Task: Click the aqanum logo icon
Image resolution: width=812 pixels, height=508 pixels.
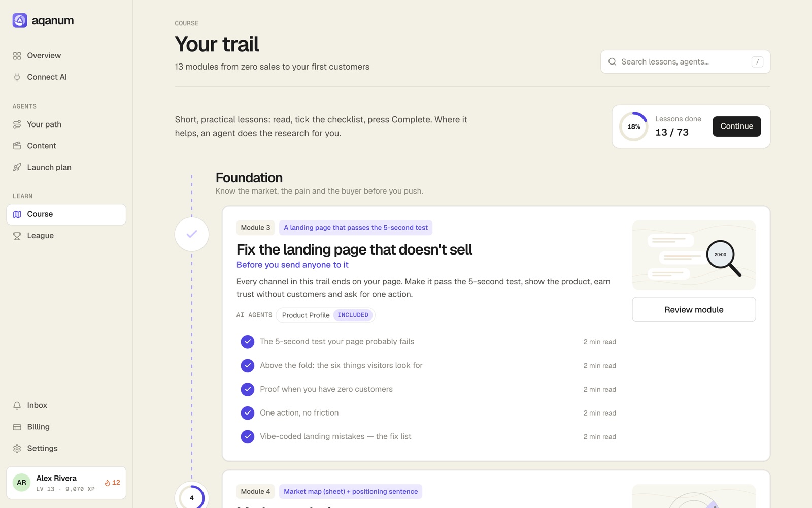Action: click(20, 20)
